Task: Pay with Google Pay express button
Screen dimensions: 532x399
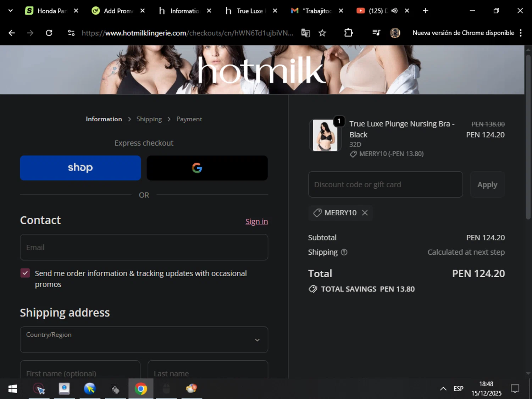Action: tap(207, 168)
